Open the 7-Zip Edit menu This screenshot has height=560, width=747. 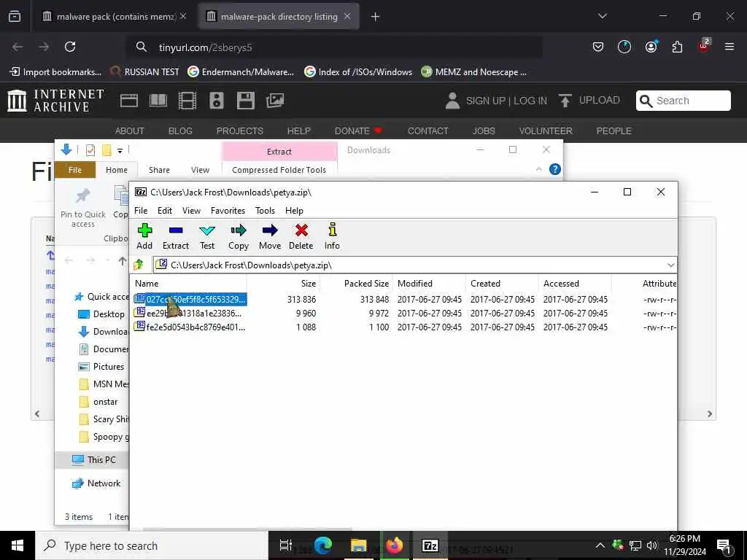pos(165,211)
